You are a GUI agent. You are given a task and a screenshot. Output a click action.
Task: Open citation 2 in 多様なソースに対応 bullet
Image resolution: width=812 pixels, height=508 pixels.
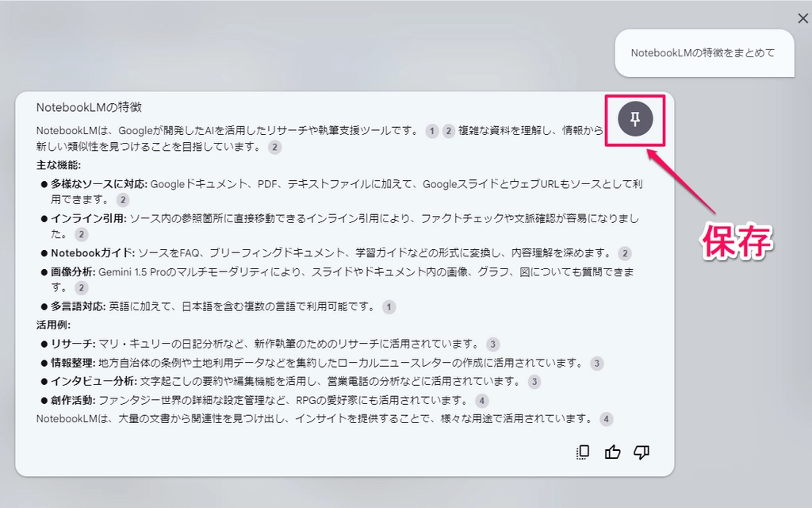click(123, 200)
